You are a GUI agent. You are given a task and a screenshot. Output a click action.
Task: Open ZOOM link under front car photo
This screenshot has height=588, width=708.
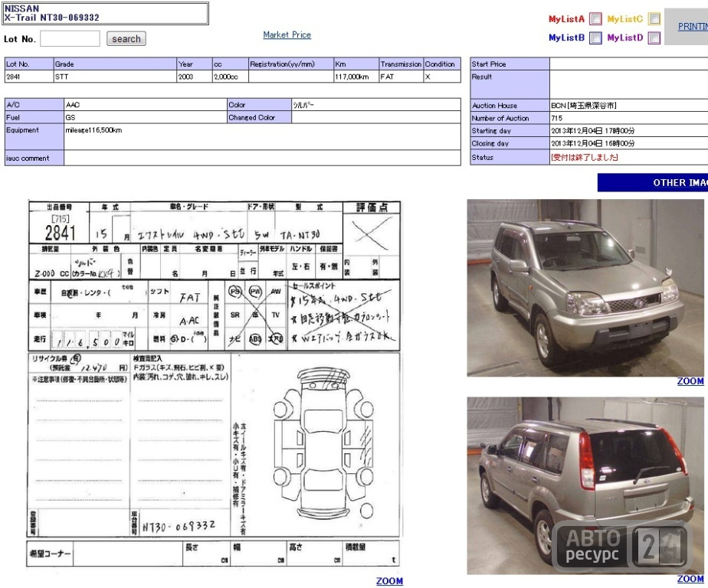coord(690,381)
